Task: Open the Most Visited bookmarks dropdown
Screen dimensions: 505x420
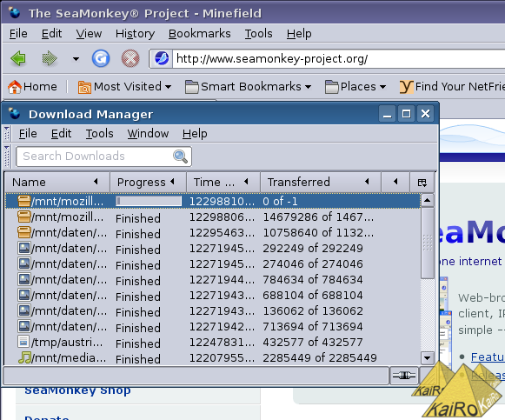Action: click(124, 87)
